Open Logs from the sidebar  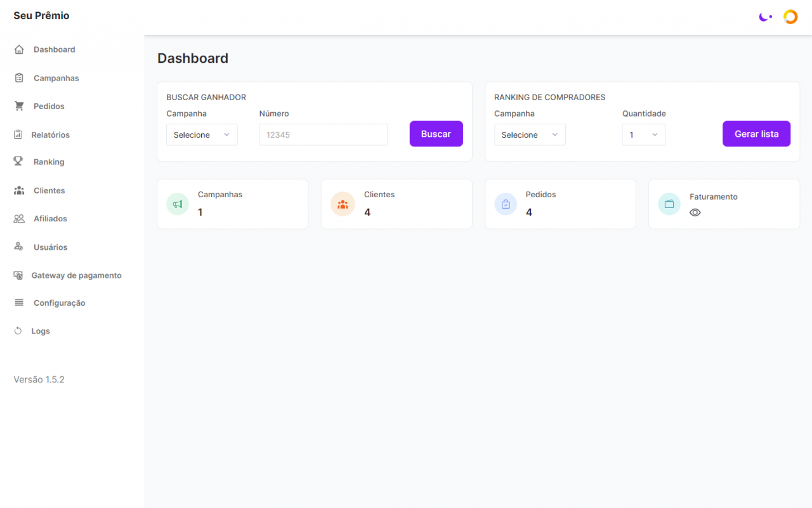point(41,331)
